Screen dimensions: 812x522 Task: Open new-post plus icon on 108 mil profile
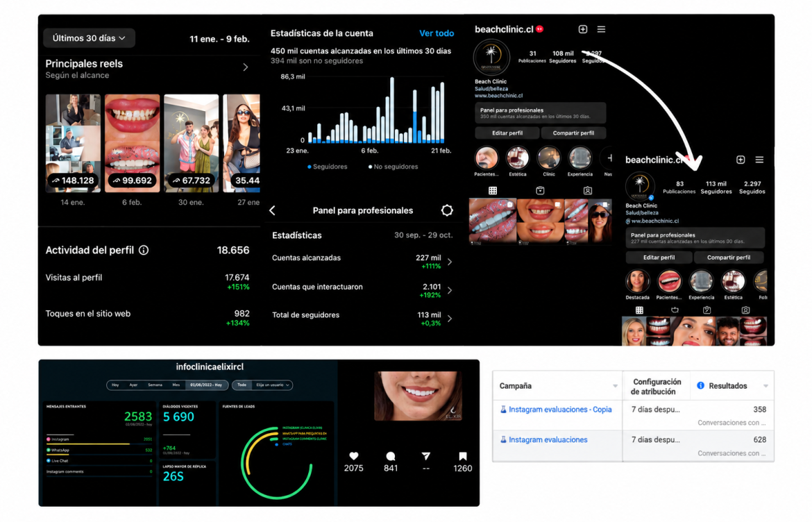582,29
